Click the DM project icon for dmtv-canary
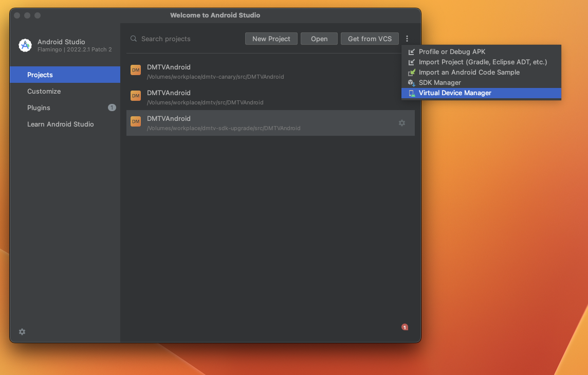588x375 pixels. 135,70
